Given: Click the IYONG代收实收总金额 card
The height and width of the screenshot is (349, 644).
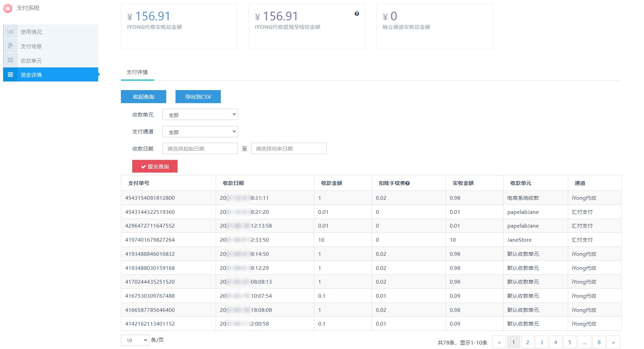Looking at the screenshot, I should point(179,26).
